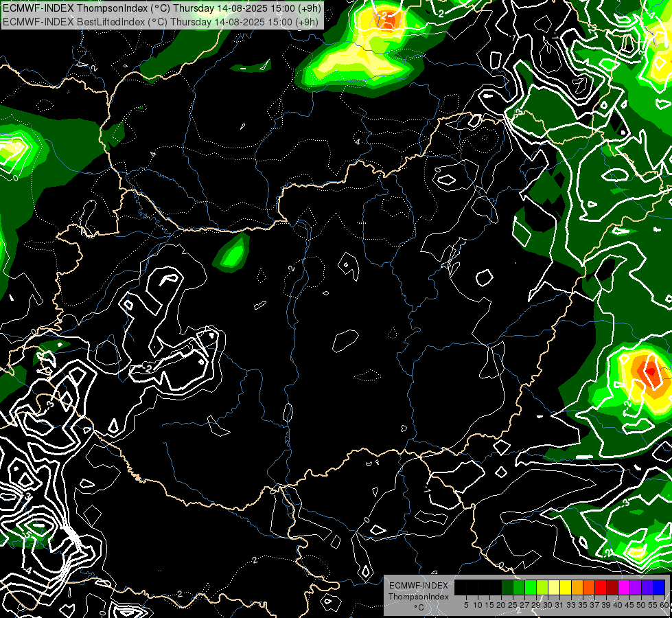This screenshot has height=618, width=672.
Task: Click the legend tick label '30'
Action: point(548,605)
